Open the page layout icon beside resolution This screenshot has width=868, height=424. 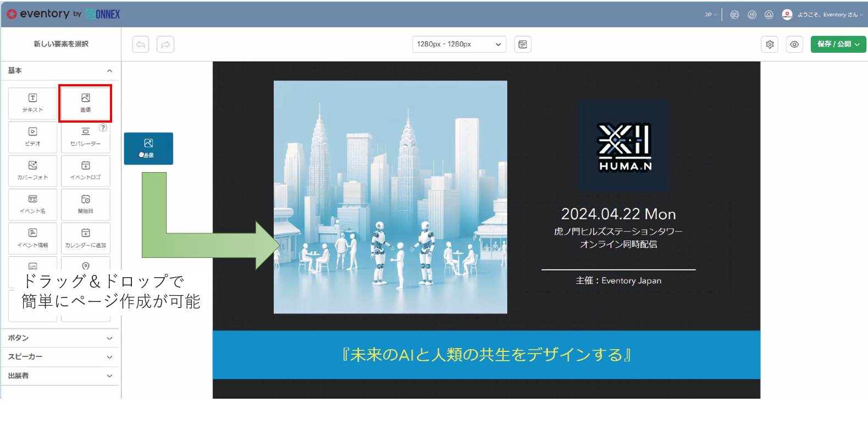point(523,45)
